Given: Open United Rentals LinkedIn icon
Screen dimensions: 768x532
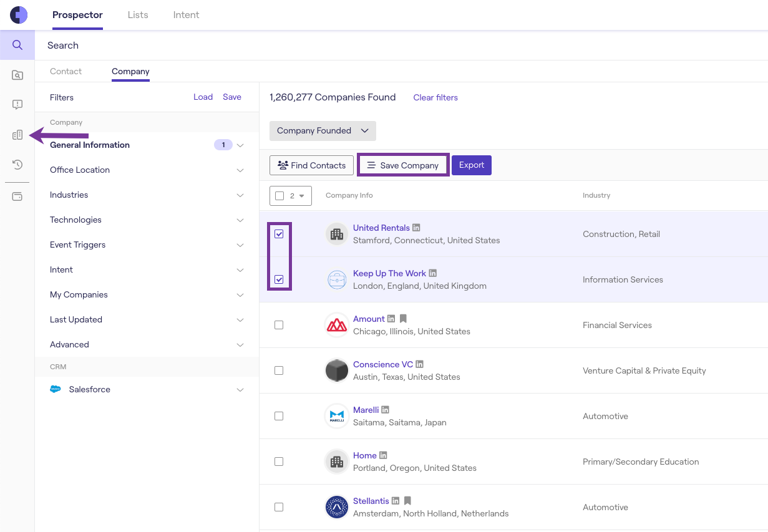Looking at the screenshot, I should pos(416,228).
